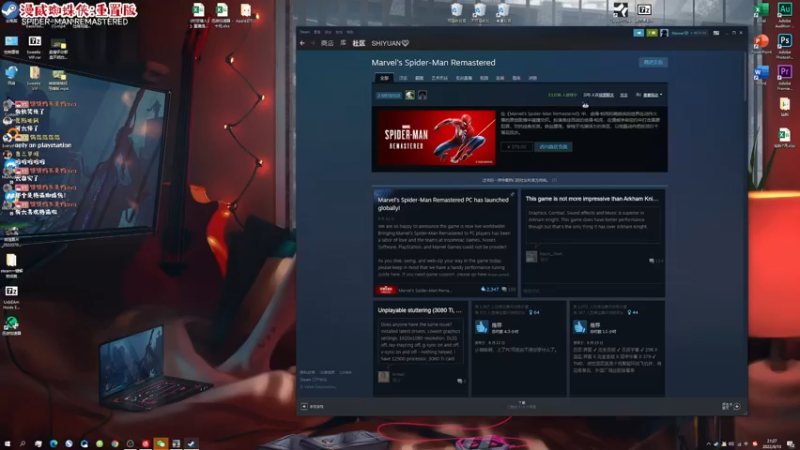The image size is (800, 450).
Task: Click the Arkham review author avatar
Action: coord(531,256)
